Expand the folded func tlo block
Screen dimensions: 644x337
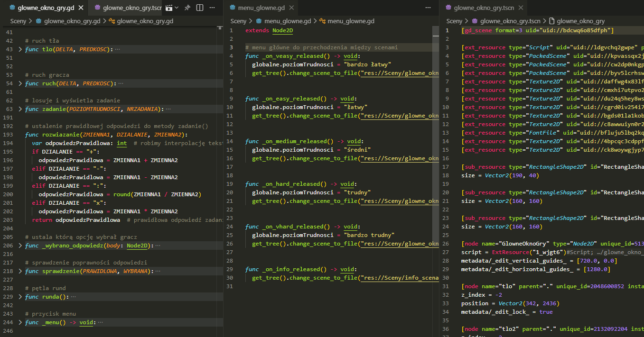tap(20, 49)
